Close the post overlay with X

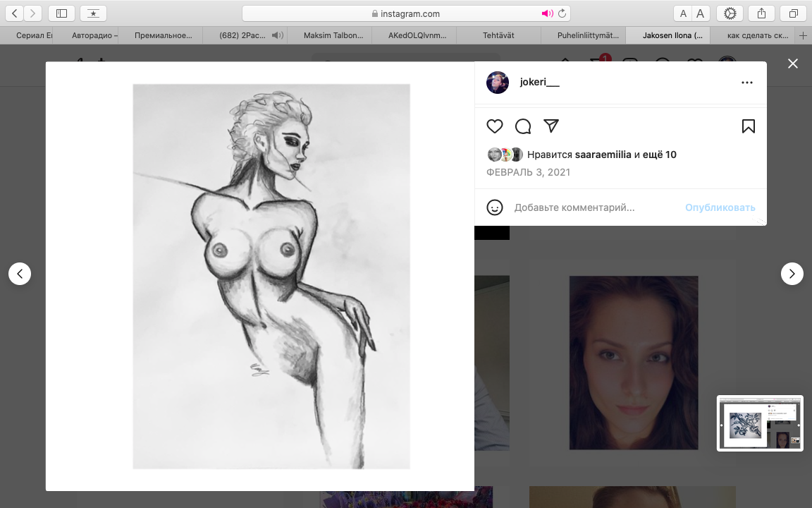[793, 64]
